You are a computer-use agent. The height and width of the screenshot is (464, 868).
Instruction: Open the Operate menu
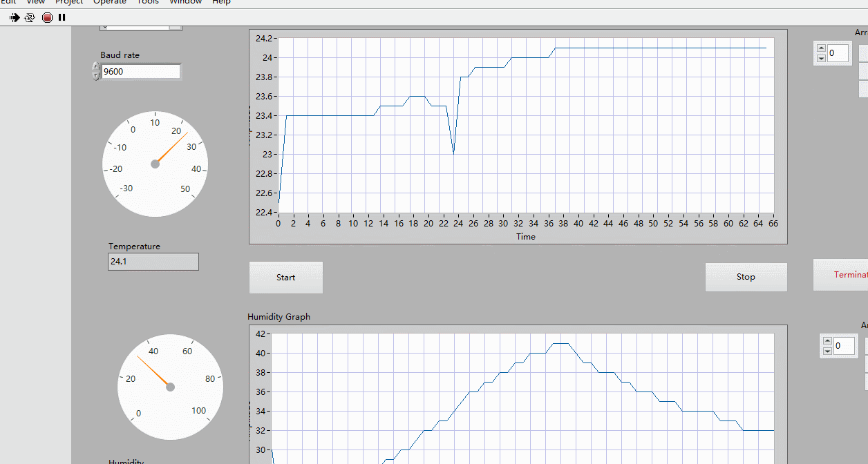pos(110,2)
